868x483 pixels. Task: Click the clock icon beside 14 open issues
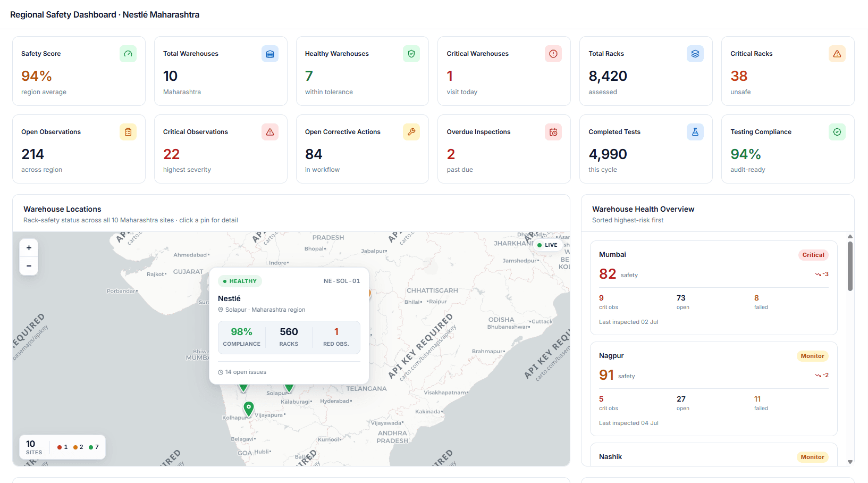[x=221, y=372]
